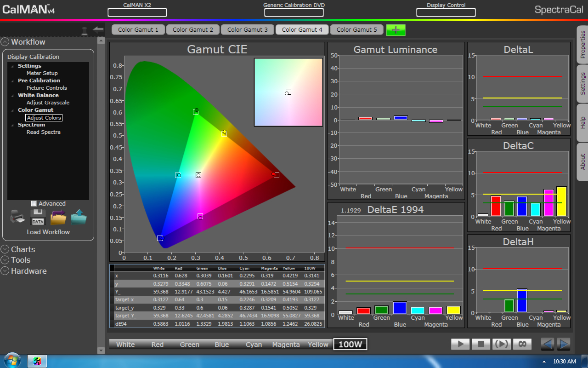Open the Help side tab

coord(582,123)
